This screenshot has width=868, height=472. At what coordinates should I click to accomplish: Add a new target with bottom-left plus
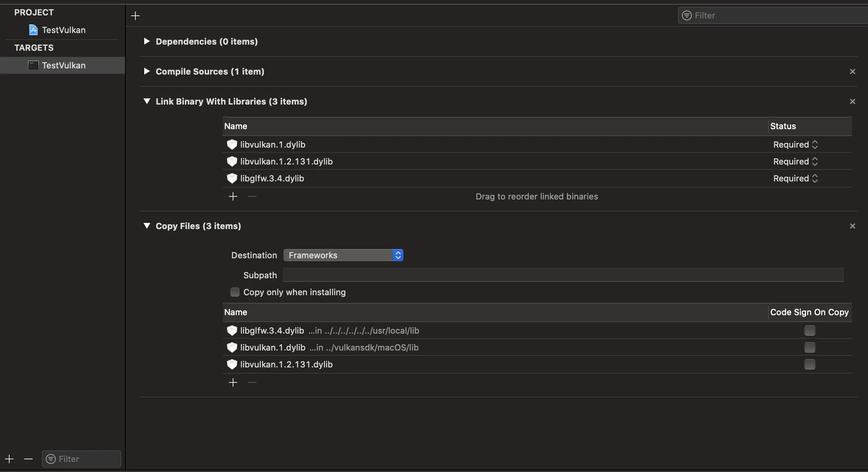[x=9, y=459]
